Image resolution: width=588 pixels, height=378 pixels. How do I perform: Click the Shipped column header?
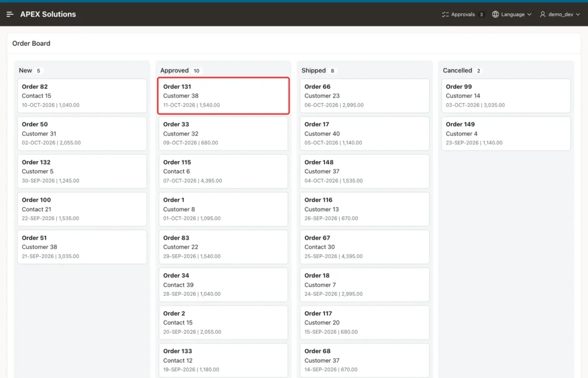click(314, 71)
